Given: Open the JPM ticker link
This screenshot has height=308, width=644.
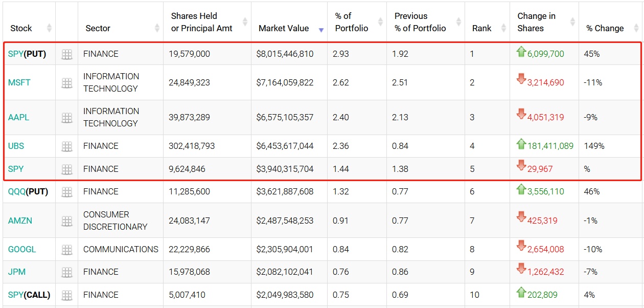Looking at the screenshot, I should (x=17, y=272).
